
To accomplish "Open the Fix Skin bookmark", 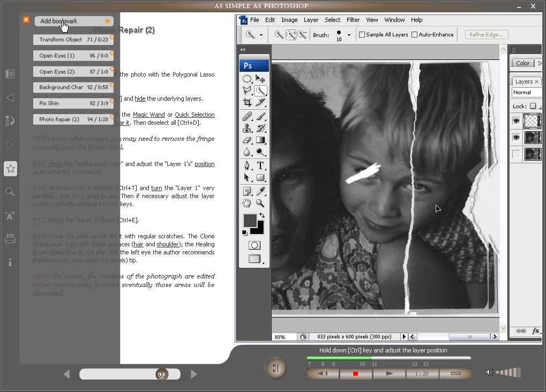I will click(73, 103).
